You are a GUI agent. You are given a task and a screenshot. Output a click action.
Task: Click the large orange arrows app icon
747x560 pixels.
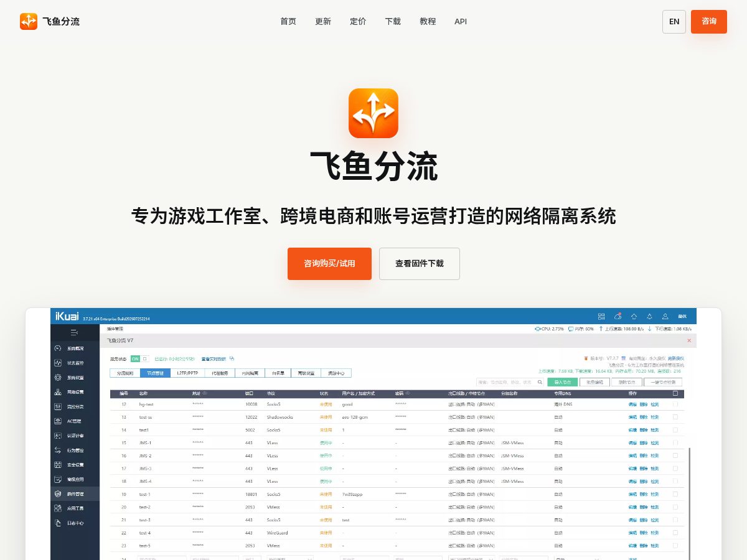point(374,113)
